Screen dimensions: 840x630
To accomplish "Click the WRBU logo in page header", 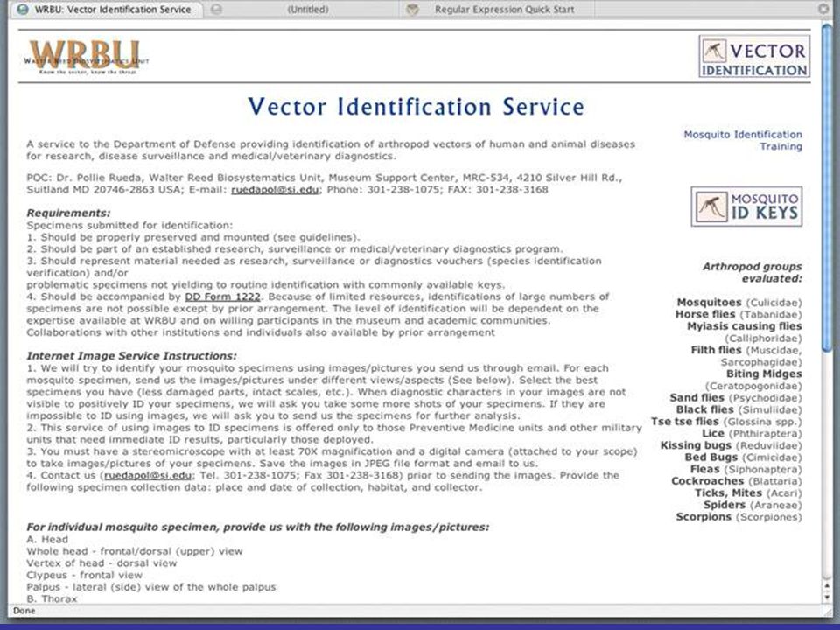I will coord(87,57).
